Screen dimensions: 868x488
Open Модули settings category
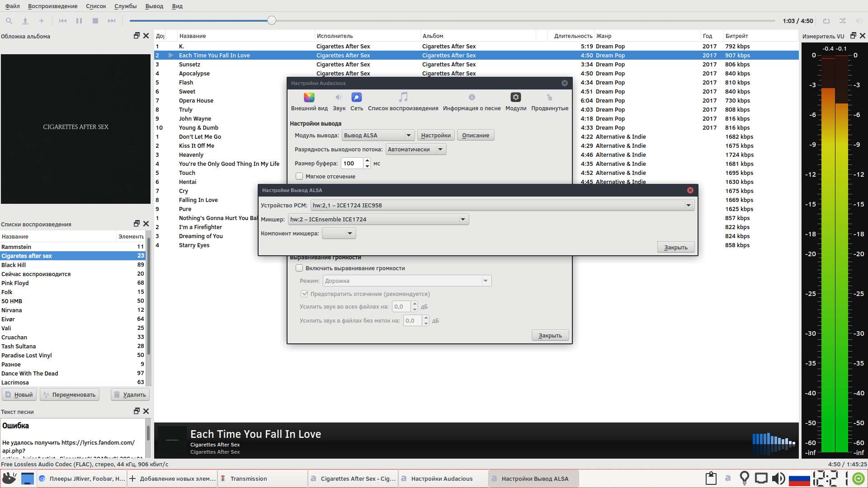point(516,102)
